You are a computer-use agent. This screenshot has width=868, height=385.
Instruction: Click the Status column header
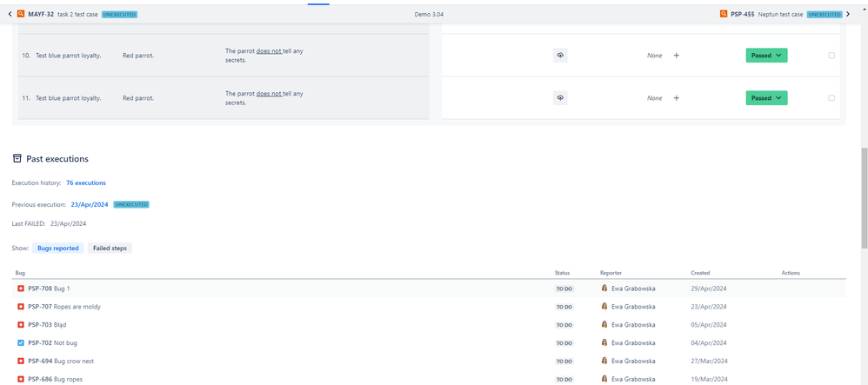(562, 273)
